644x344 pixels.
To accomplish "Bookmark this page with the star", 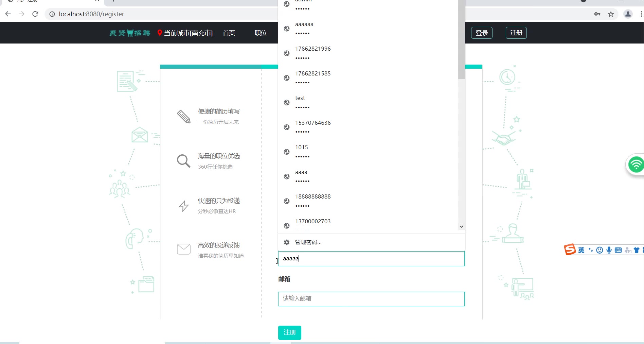I will point(611,14).
